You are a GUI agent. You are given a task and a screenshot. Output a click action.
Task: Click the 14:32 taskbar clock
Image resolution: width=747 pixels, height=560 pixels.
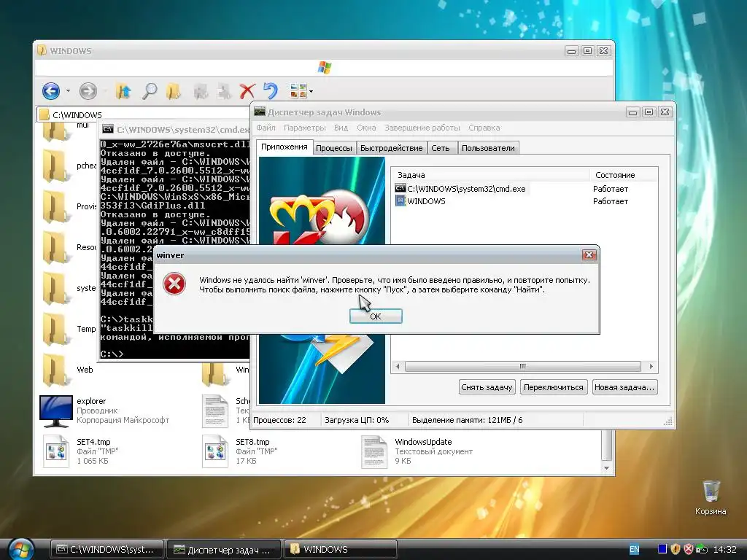click(x=724, y=550)
